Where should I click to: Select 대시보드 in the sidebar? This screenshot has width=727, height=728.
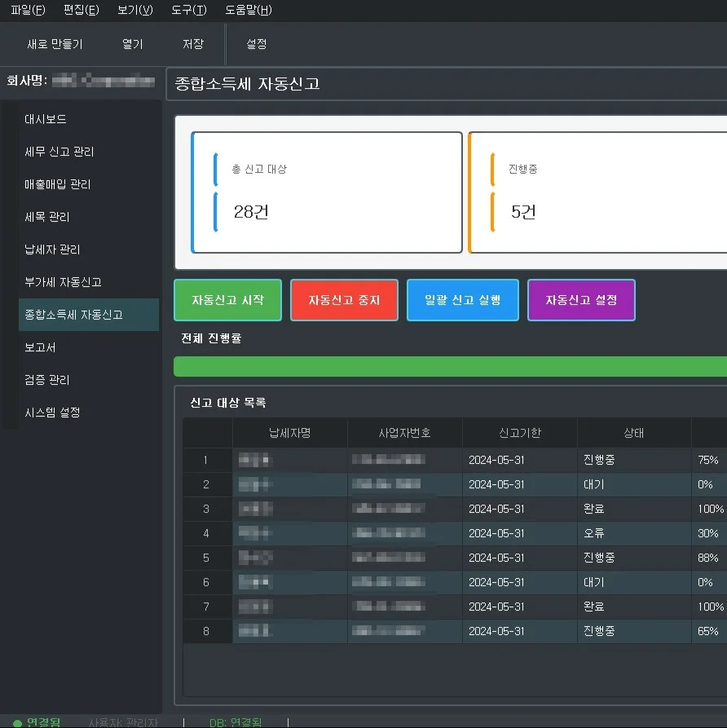coord(45,119)
